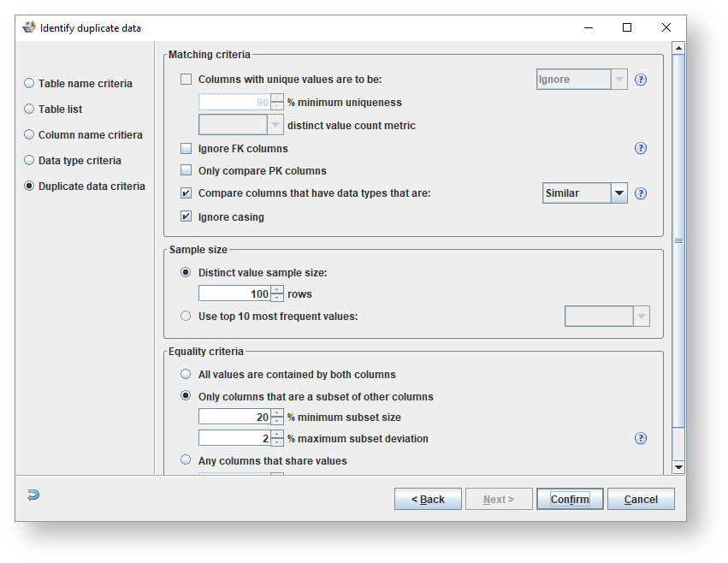Increase the minimum subset size spinner
Image resolution: width=728 pixels, height=563 pixels.
277,413
